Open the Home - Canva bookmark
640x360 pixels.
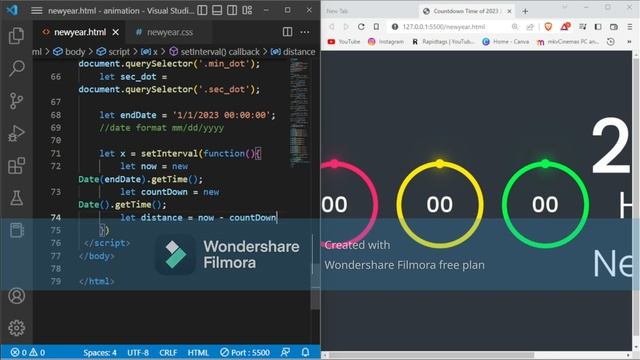click(505, 42)
